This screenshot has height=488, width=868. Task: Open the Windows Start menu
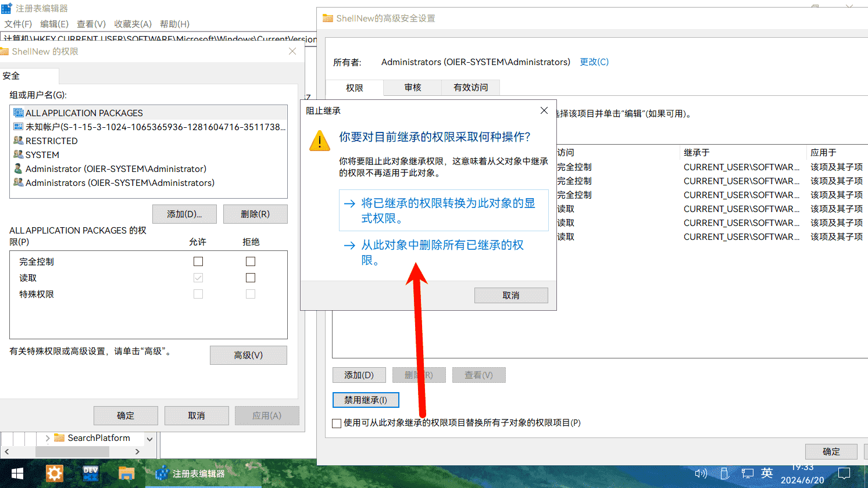click(x=17, y=473)
